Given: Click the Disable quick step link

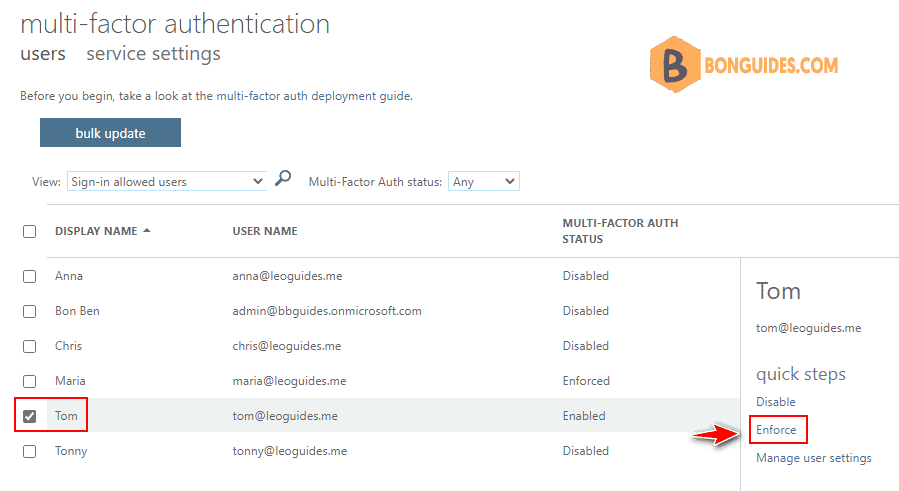Looking at the screenshot, I should pyautogui.click(x=776, y=402).
